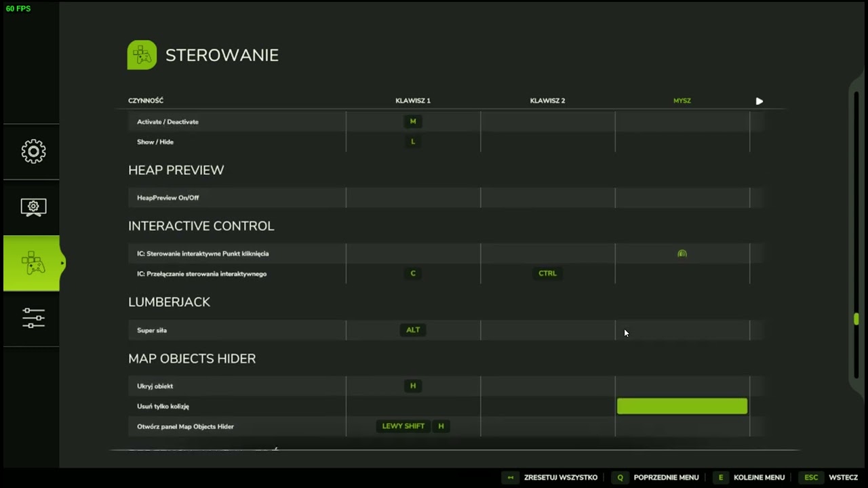Click the MAP OBJECTS HIDER section heading
The width and height of the screenshot is (868, 488).
192,359
